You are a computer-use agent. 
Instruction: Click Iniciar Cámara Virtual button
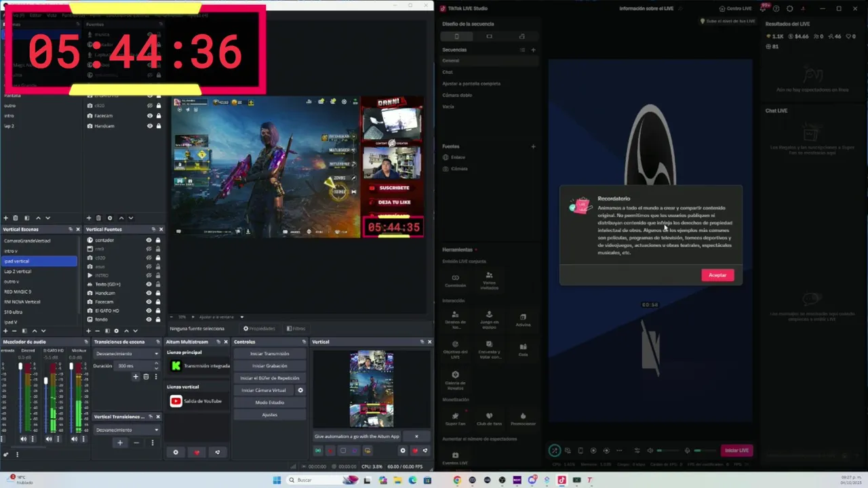(264, 390)
